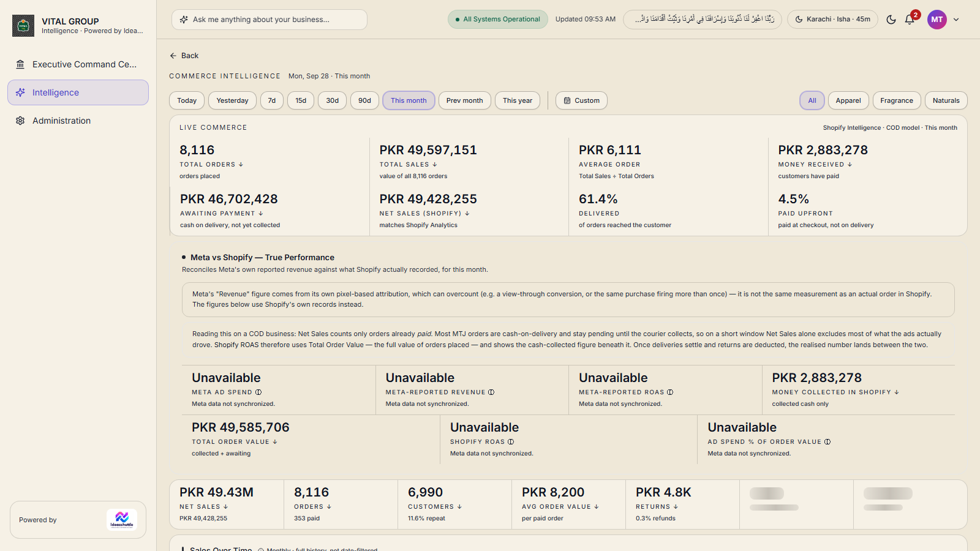Select the 15d date range

301,100
